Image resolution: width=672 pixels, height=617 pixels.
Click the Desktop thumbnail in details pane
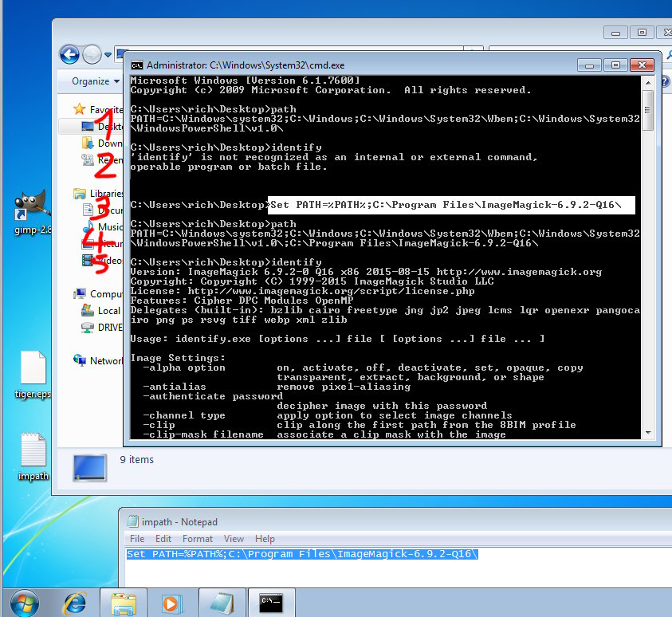pos(89,468)
